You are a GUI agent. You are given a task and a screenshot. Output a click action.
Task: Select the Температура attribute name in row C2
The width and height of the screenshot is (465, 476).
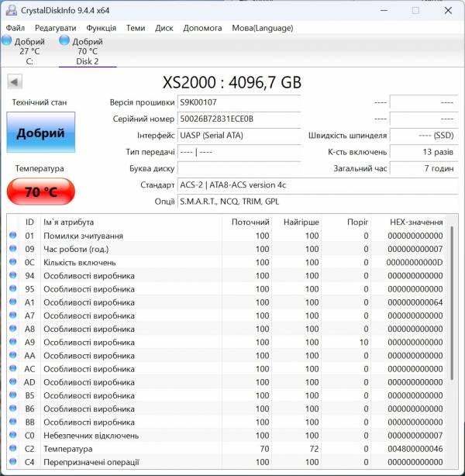click(68, 449)
